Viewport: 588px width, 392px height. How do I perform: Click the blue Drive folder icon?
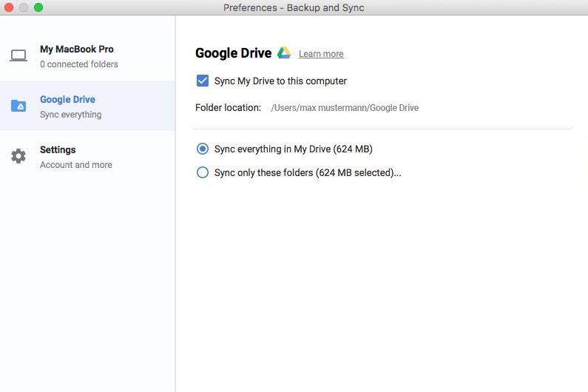pos(18,106)
